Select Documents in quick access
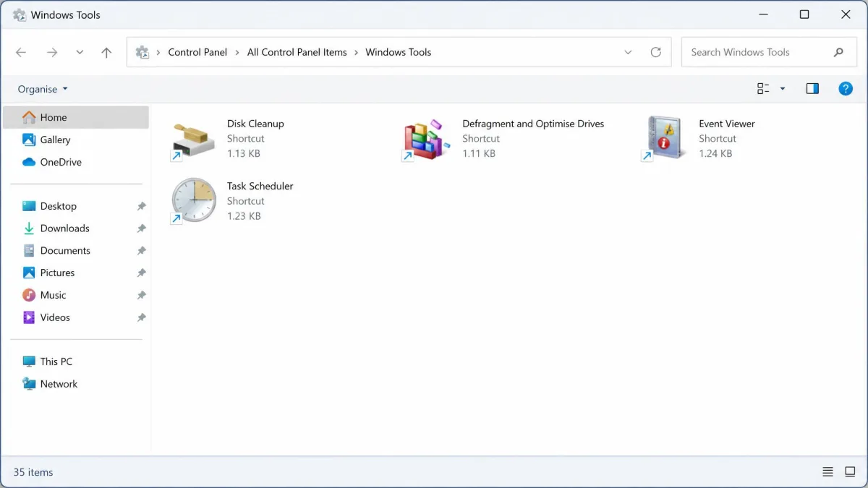Image resolution: width=868 pixels, height=488 pixels. (x=76, y=251)
